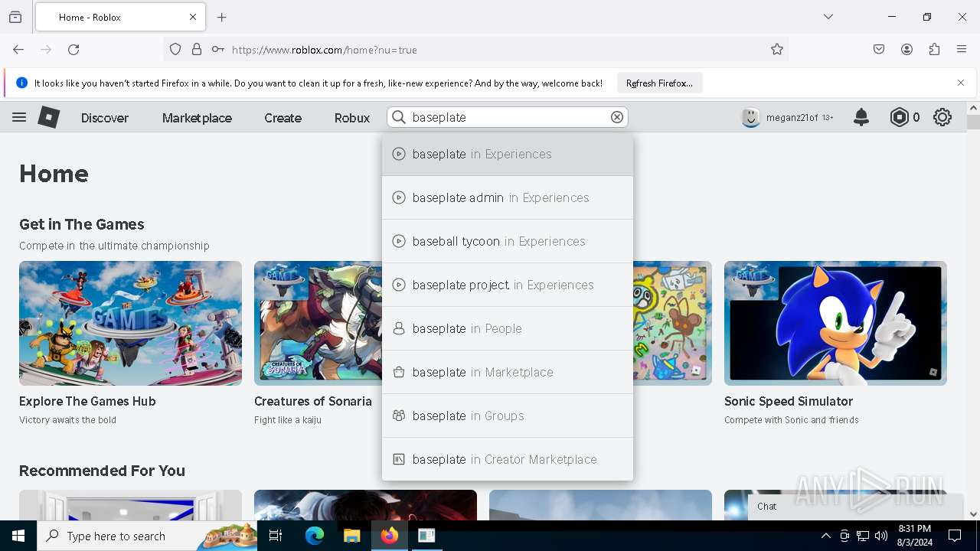The image size is (980, 551).
Task: Open Task View on the taskbar
Action: coord(276,536)
